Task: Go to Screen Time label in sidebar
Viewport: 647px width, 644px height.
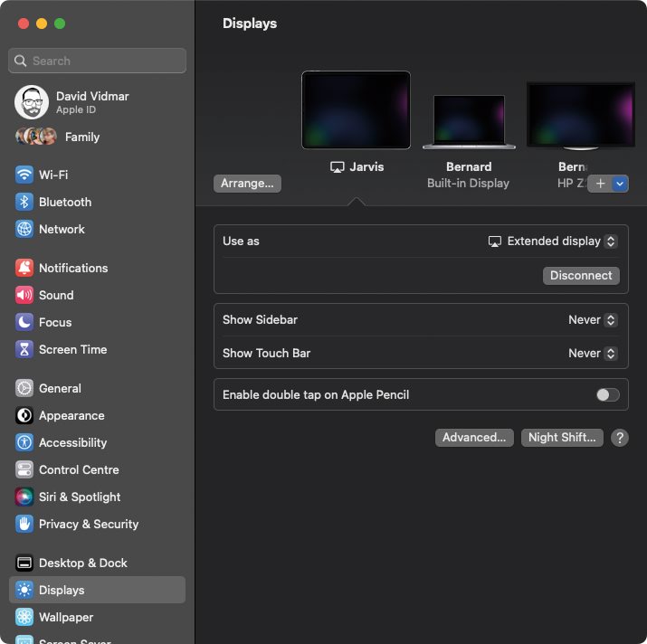Action: 73,349
